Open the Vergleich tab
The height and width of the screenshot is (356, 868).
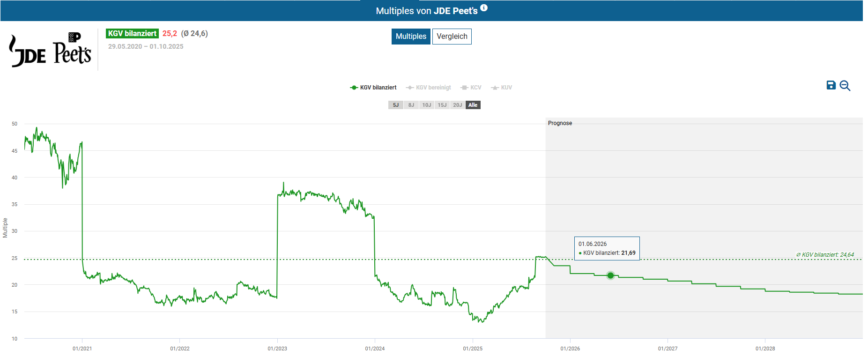tap(452, 37)
